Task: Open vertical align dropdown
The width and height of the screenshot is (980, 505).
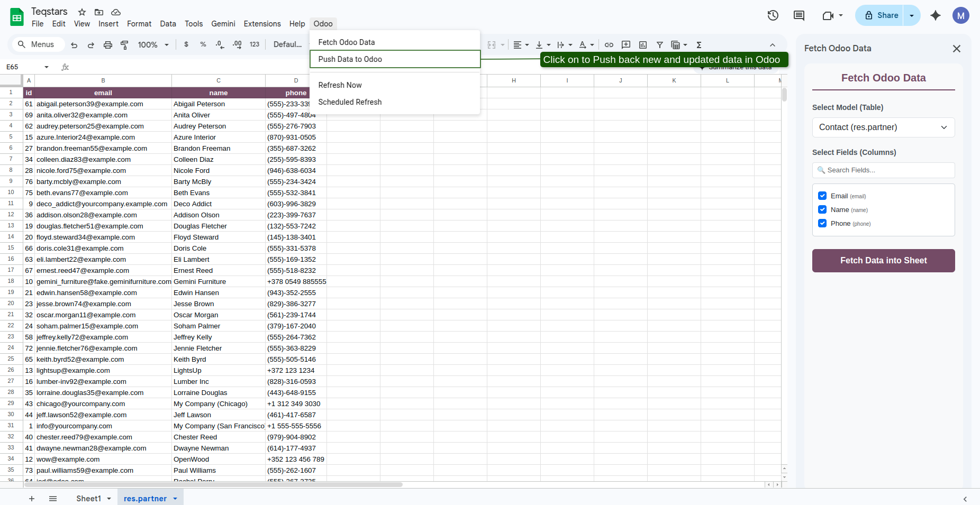Action: (543, 45)
